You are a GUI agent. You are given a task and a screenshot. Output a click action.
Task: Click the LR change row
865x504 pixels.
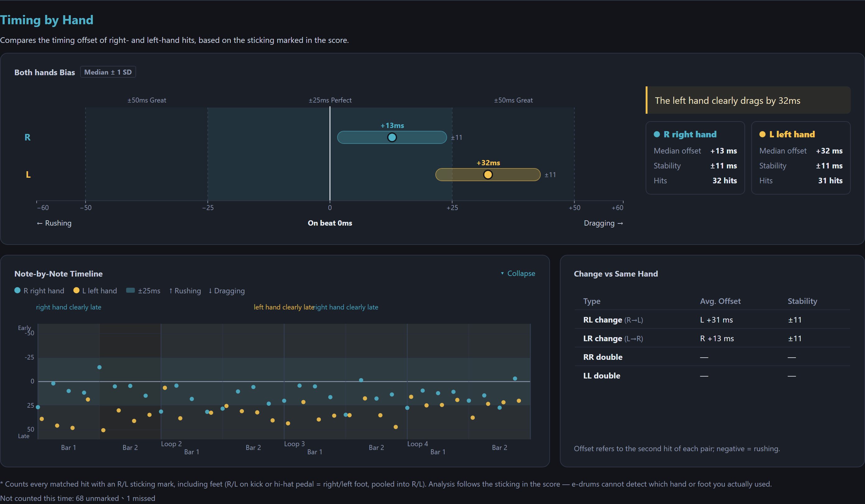pos(712,338)
